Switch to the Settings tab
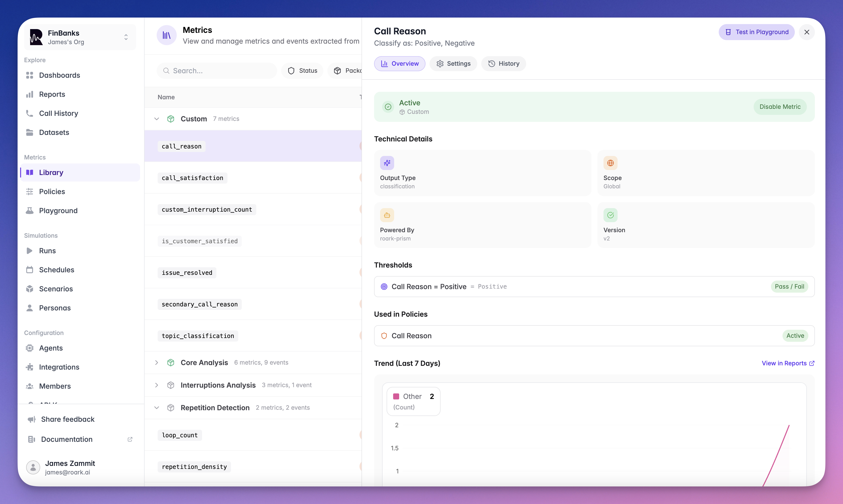Viewport: 843px width, 504px height. pyautogui.click(x=453, y=63)
